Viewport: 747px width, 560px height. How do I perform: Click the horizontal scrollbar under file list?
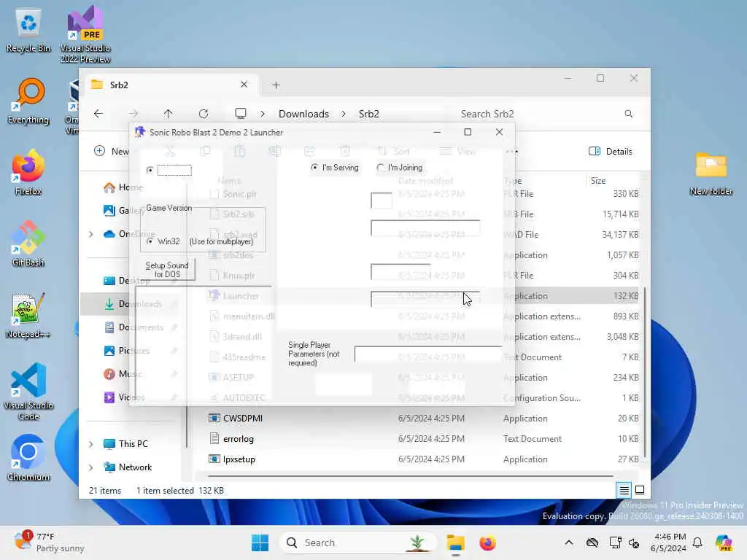[x=410, y=475]
